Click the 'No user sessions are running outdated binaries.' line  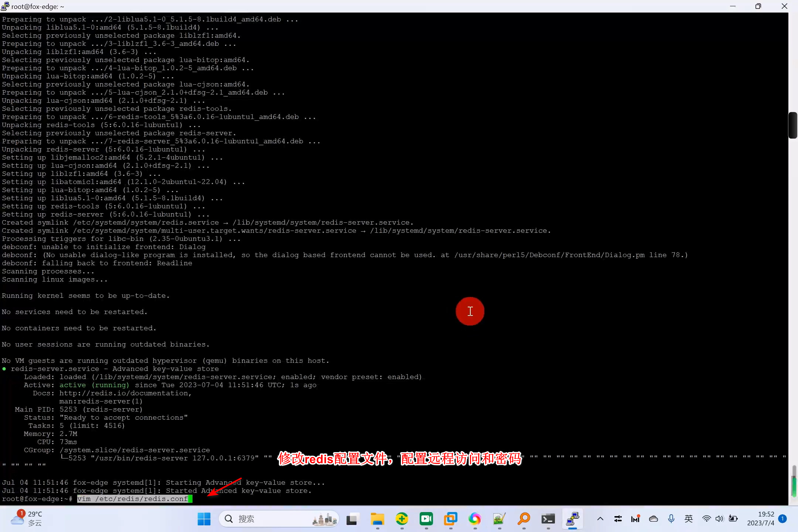point(106,344)
